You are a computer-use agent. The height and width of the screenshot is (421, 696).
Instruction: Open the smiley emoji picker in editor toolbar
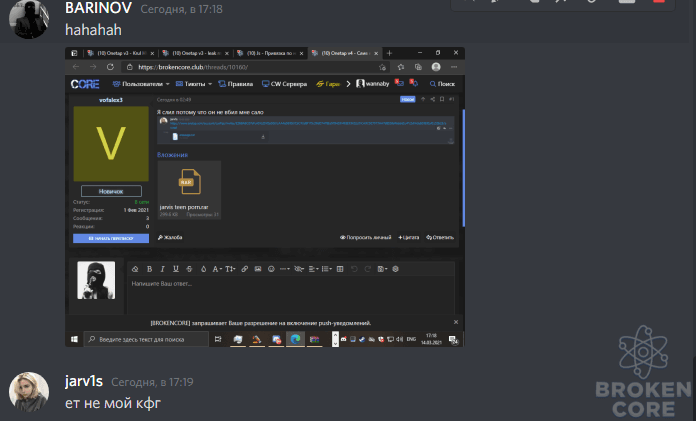point(271,269)
